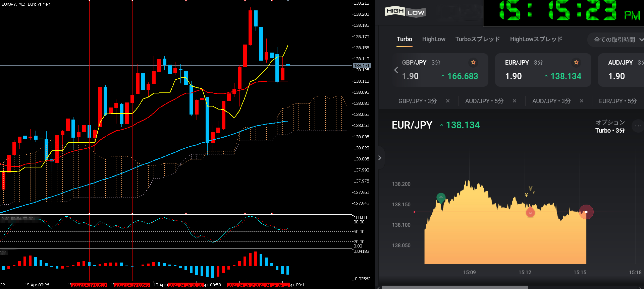Close the GBP/JPY・3分 chart tab
Image resolution: width=644 pixels, height=289 pixels.
click(x=447, y=101)
